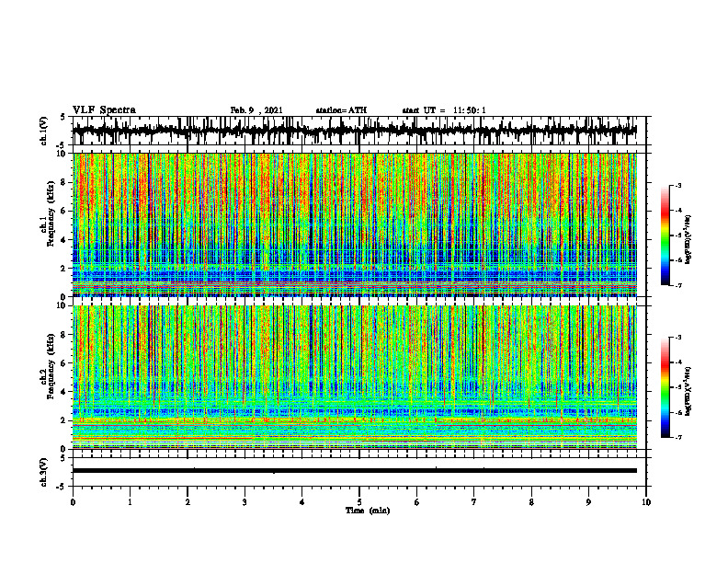Click the "5" tick on ch.3(V) axis

pyautogui.click(x=63, y=458)
